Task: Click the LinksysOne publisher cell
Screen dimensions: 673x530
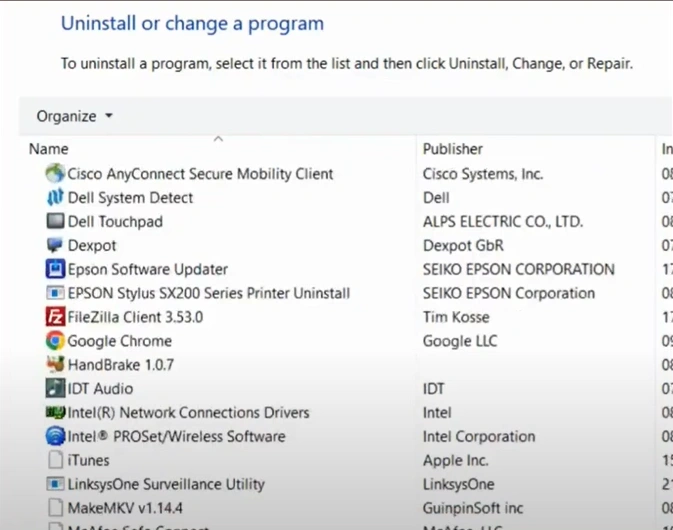Action: pyautogui.click(x=458, y=484)
